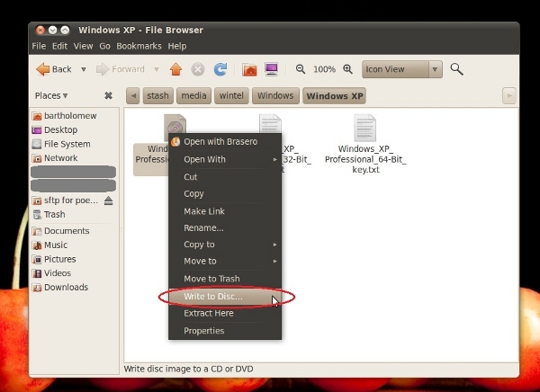The image size is (540, 392).
Task: Open the Home folder icon
Action: 249,69
